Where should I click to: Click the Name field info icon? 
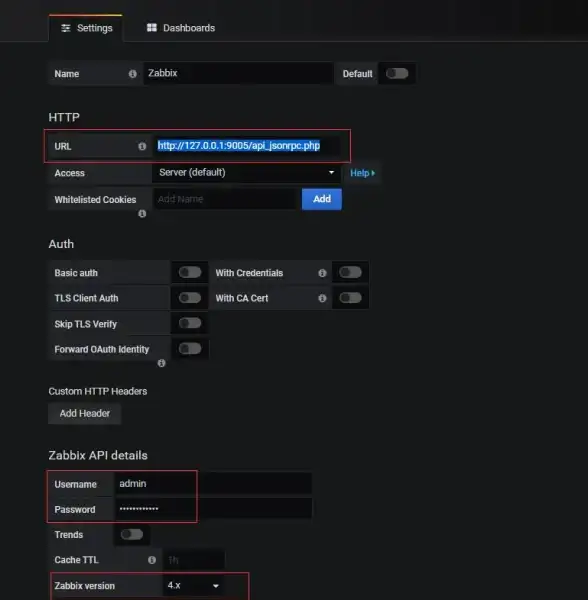[132, 74]
